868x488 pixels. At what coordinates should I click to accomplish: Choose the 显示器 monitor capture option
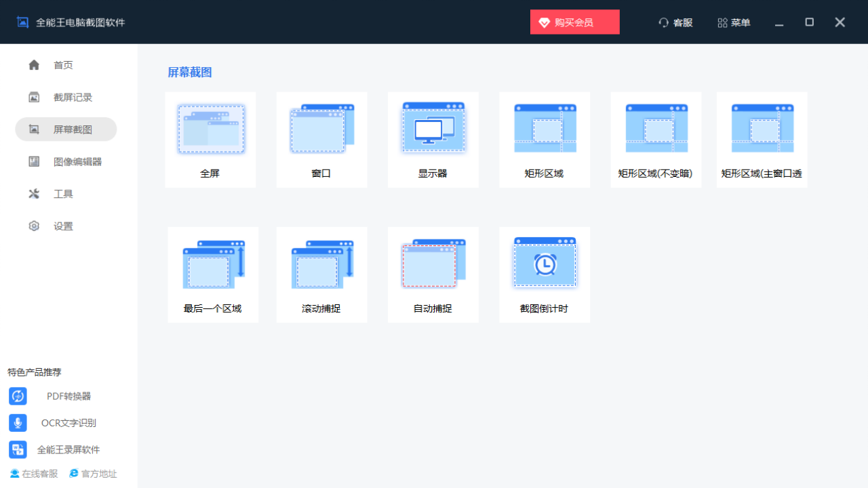[433, 139]
